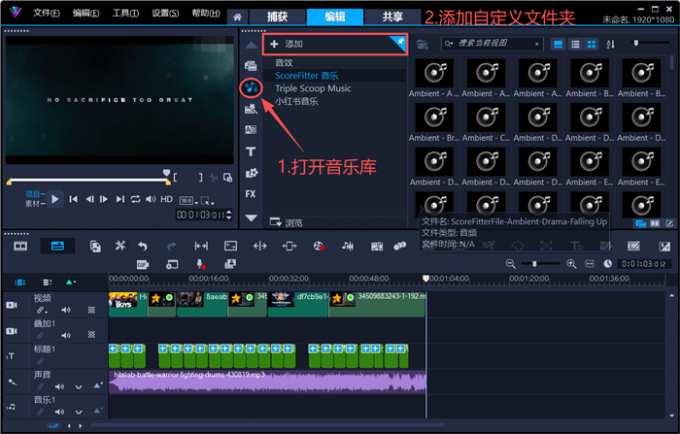Sort library clips icon

[x=611, y=44]
